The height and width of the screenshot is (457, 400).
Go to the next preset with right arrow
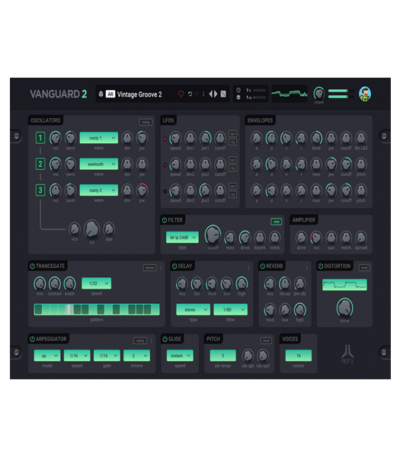216,94
